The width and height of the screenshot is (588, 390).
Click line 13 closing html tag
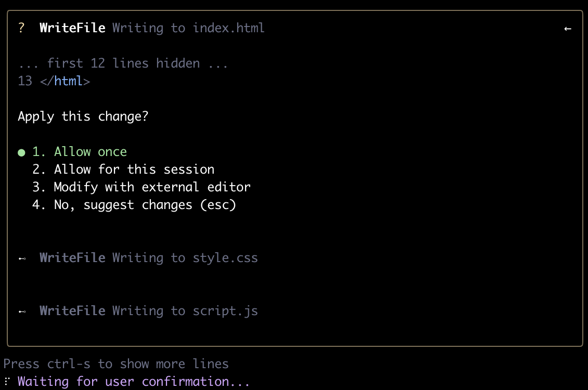pos(65,81)
